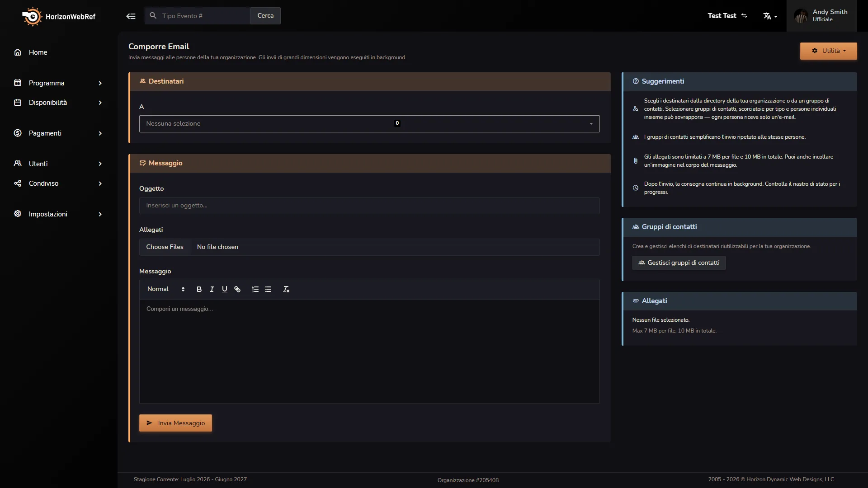Open the Nessuna selezione recipients dropdown
Screen dimensions: 868x488
pos(369,123)
